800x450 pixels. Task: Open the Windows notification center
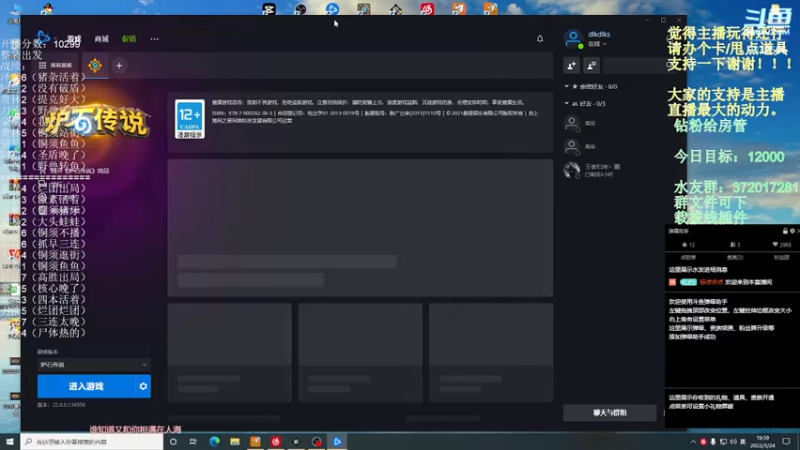point(786,441)
